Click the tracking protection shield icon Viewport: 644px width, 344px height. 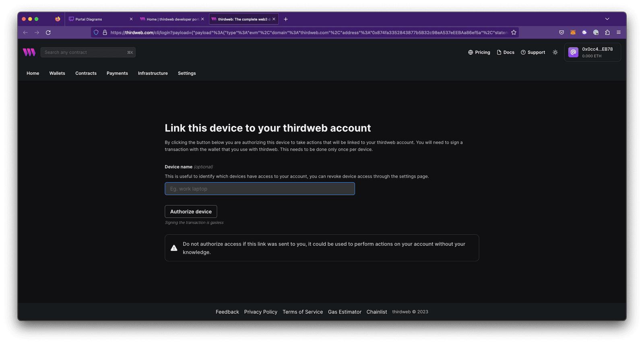(96, 32)
